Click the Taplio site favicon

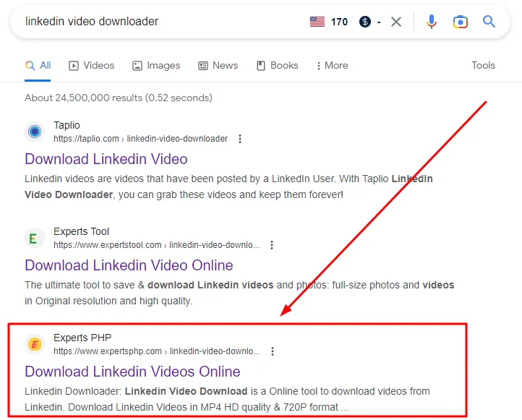coord(35,132)
